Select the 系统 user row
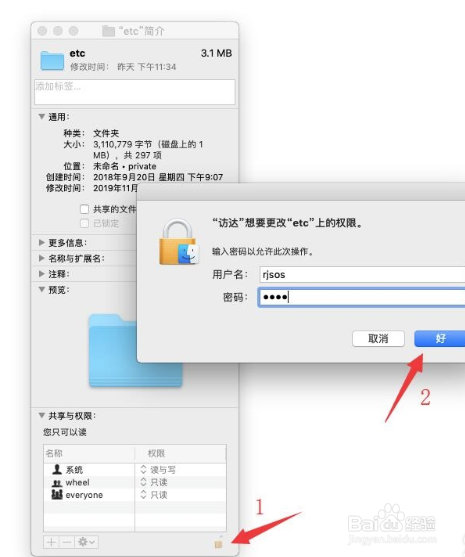The image size is (465, 557). [x=135, y=470]
